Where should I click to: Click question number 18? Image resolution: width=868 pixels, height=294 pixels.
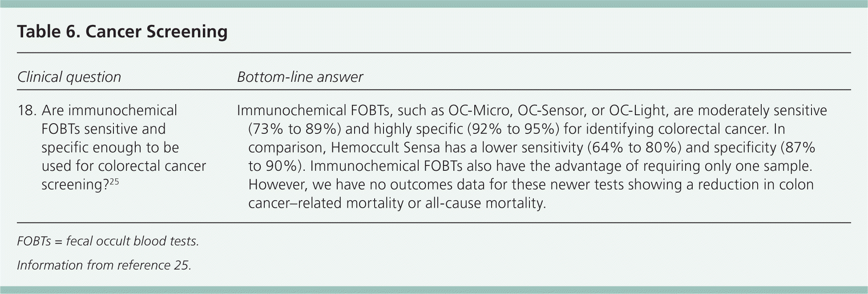tap(27, 110)
